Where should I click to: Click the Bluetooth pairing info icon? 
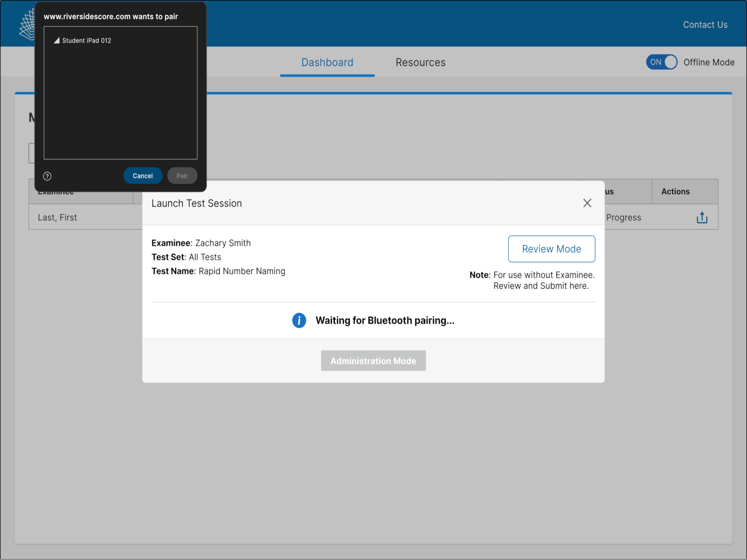[x=299, y=320]
